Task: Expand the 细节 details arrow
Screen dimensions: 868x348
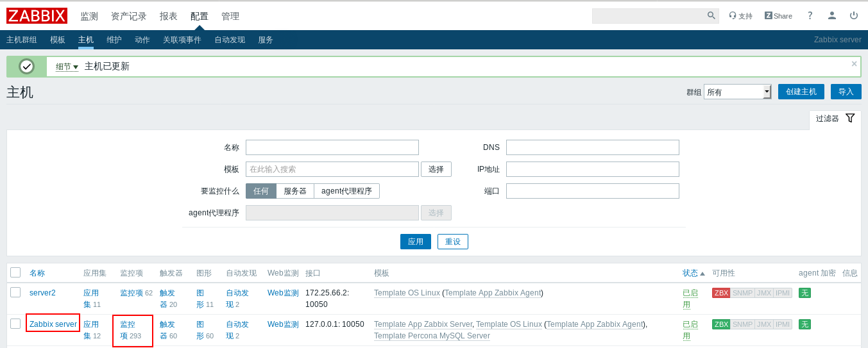Action: [67, 67]
